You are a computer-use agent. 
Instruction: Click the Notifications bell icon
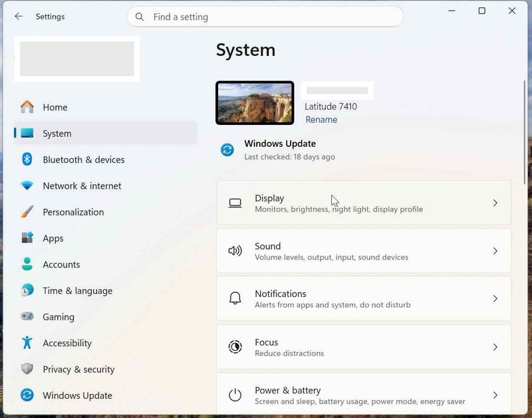235,298
